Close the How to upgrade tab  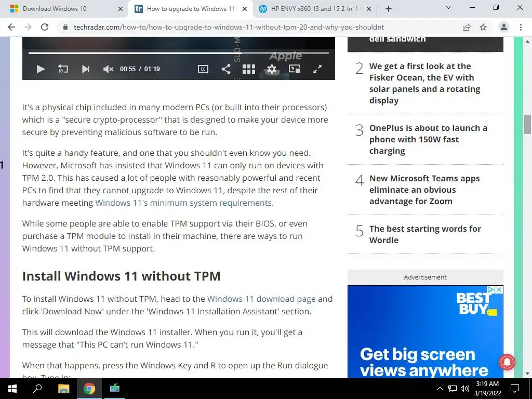click(245, 9)
